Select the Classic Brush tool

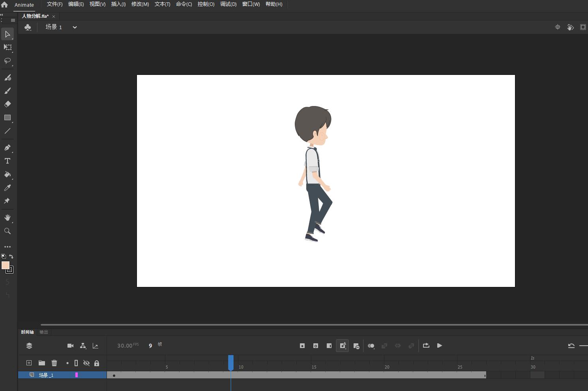pos(7,91)
